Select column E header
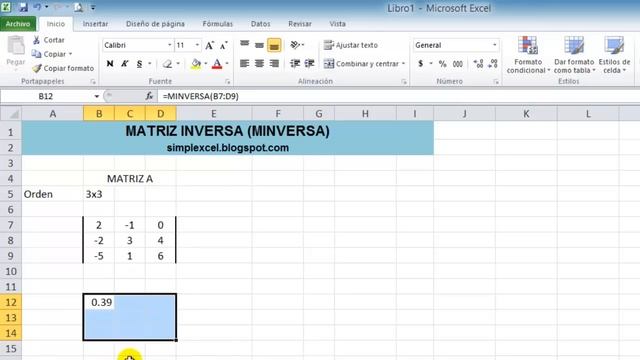The height and width of the screenshot is (360, 640). (214, 114)
